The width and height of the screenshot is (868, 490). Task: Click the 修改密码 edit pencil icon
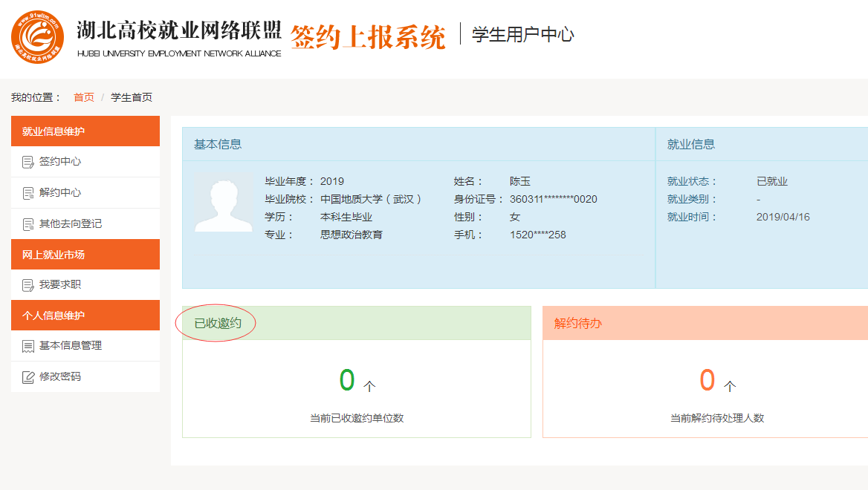click(28, 377)
